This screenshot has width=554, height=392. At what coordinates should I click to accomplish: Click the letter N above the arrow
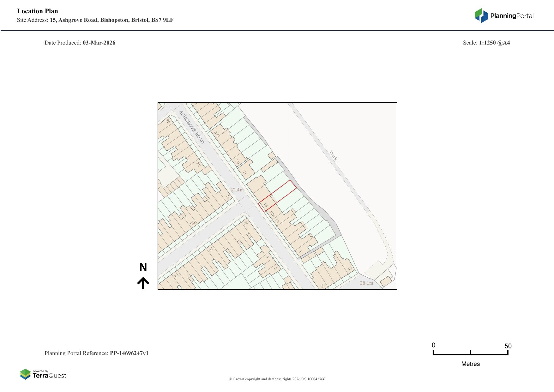pos(143,267)
